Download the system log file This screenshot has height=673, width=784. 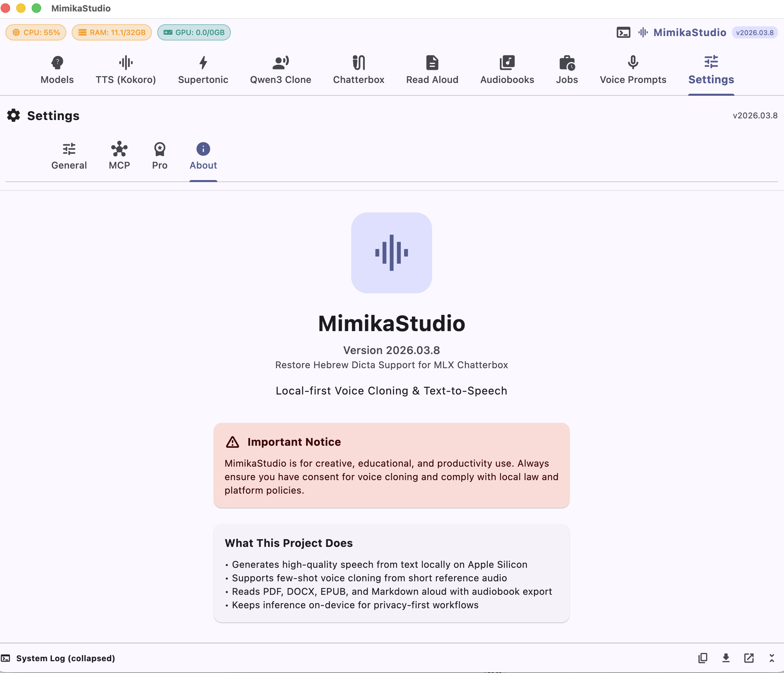point(726,658)
